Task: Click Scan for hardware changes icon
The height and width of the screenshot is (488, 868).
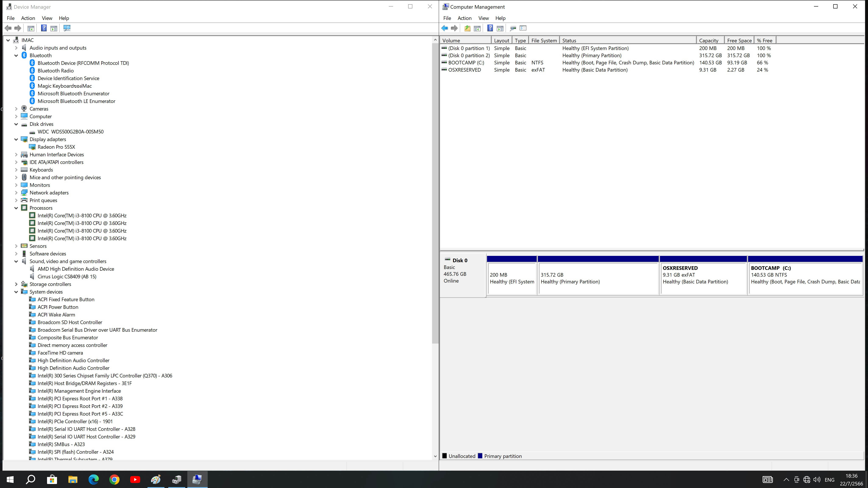Action: click(x=67, y=28)
